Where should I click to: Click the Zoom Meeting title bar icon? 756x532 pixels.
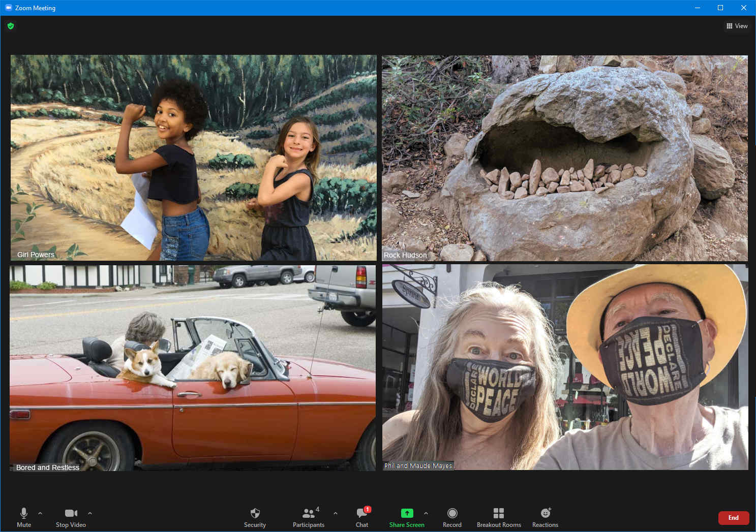point(8,8)
